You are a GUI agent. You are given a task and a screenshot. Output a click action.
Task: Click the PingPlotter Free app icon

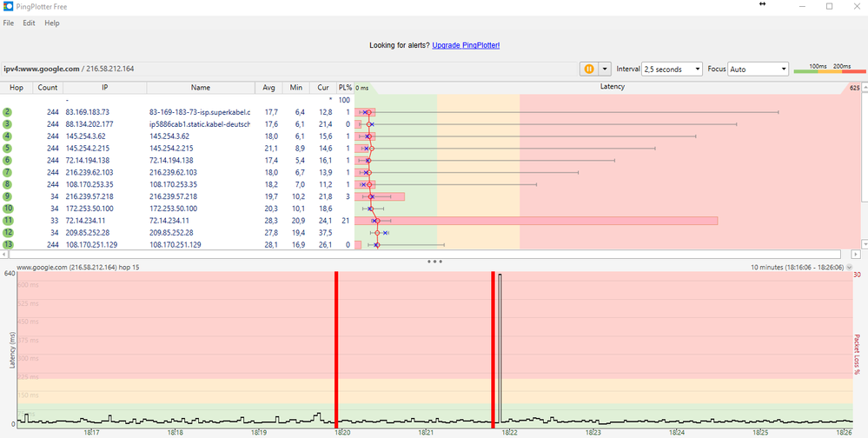(8, 6)
